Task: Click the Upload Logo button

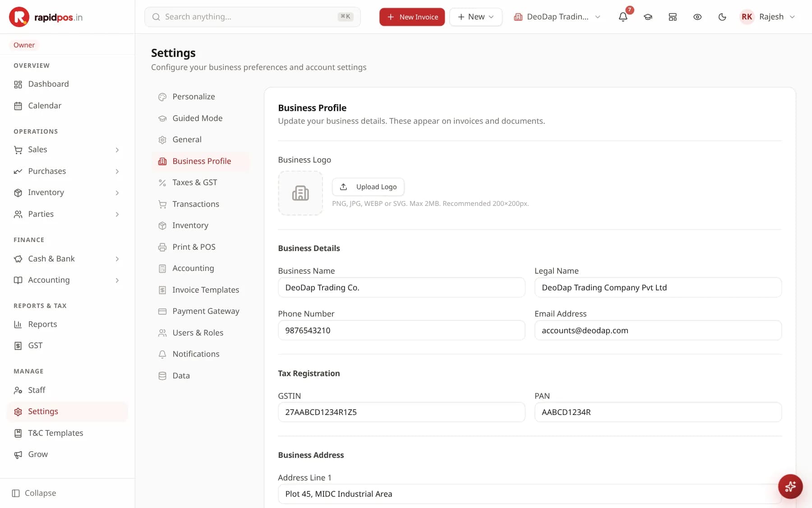Action: pyautogui.click(x=368, y=186)
